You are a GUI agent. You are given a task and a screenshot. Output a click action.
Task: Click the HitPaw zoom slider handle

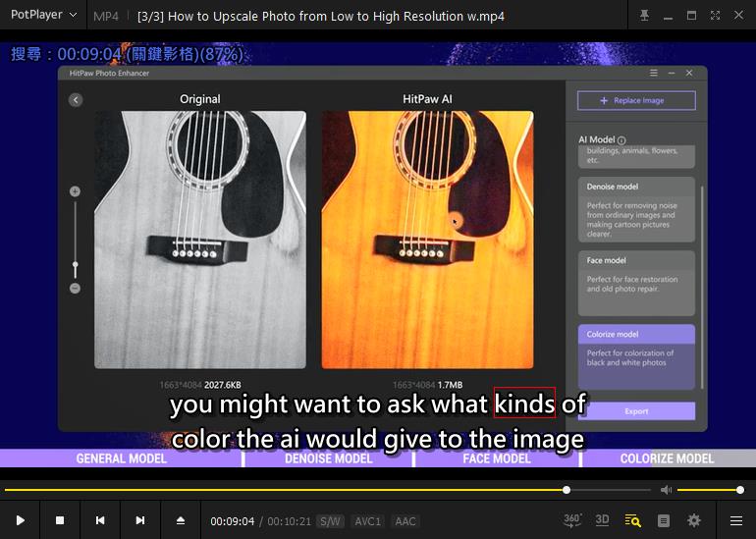pos(76,265)
